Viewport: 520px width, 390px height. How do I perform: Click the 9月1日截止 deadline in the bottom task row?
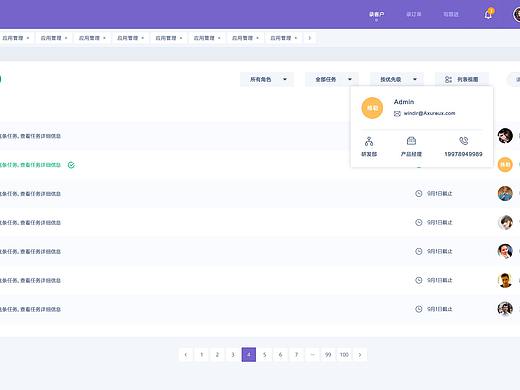pyautogui.click(x=440, y=309)
